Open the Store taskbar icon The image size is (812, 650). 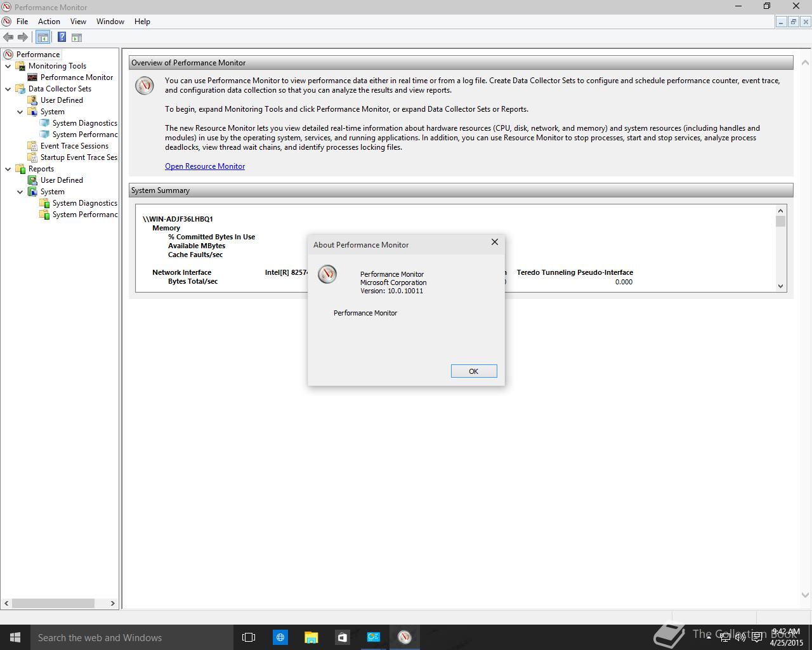tap(342, 637)
